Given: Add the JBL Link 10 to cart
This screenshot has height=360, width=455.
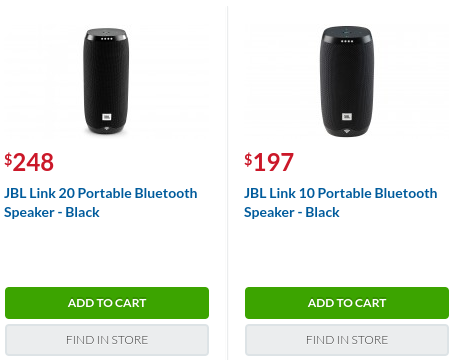Looking at the screenshot, I should 347,303.
